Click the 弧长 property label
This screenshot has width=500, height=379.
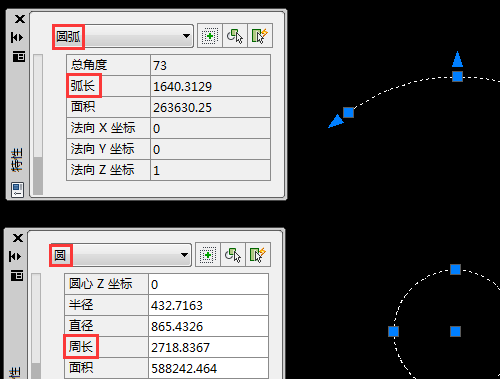[x=83, y=86]
